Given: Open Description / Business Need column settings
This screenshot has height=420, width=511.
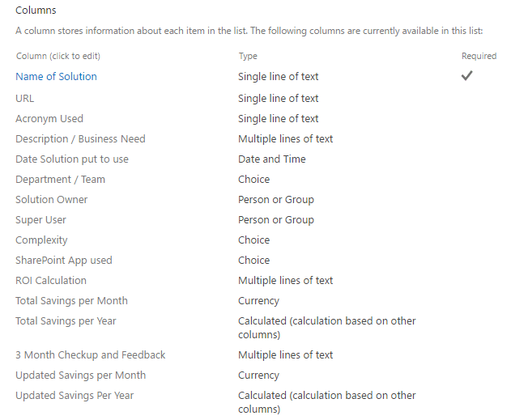Looking at the screenshot, I should pyautogui.click(x=80, y=138).
